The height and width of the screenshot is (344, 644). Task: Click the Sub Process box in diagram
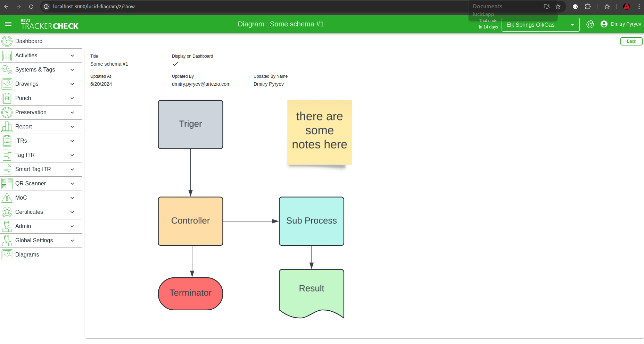pos(312,221)
